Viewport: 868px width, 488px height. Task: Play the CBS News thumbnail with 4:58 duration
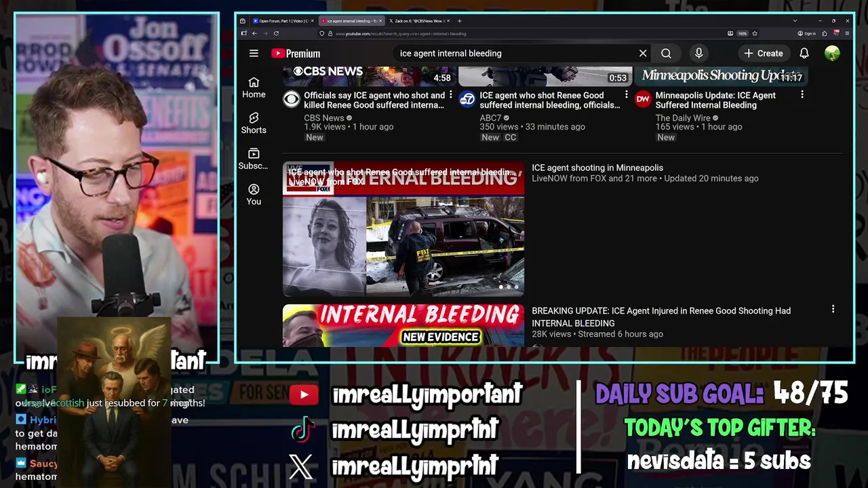pyautogui.click(x=370, y=77)
